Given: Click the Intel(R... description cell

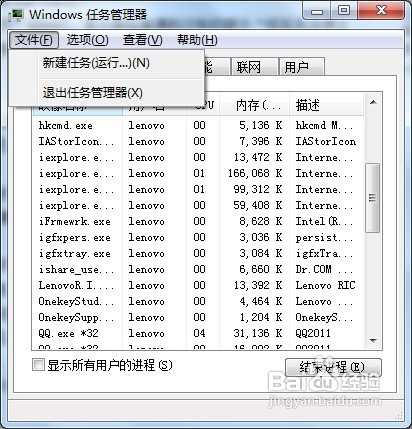Looking at the screenshot, I should point(324,221).
